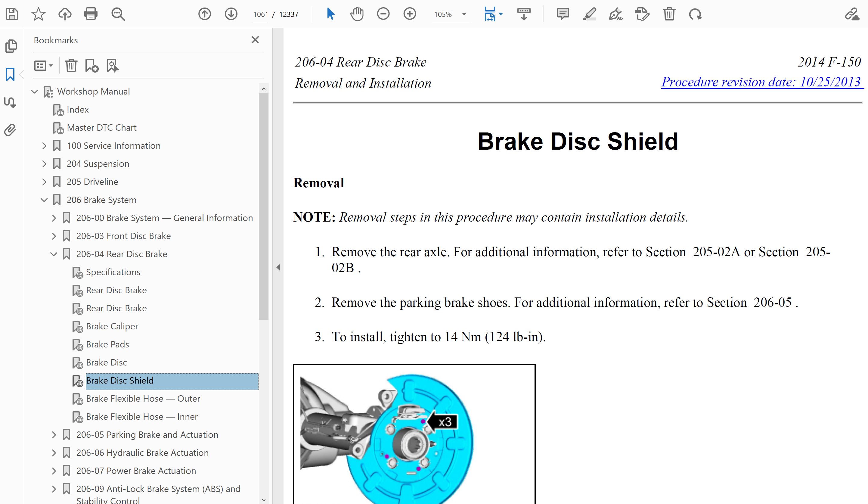Close the Bookmarks panel
The image size is (868, 504).
click(255, 40)
